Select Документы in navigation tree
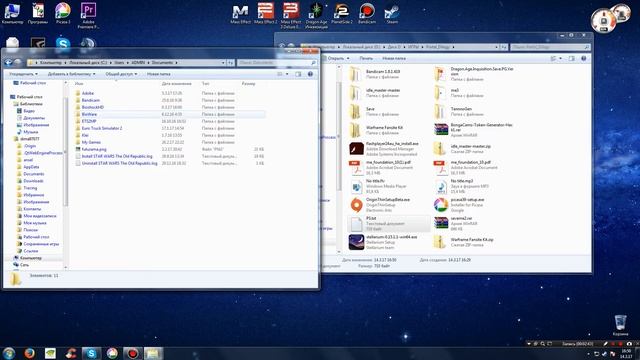 [34, 118]
